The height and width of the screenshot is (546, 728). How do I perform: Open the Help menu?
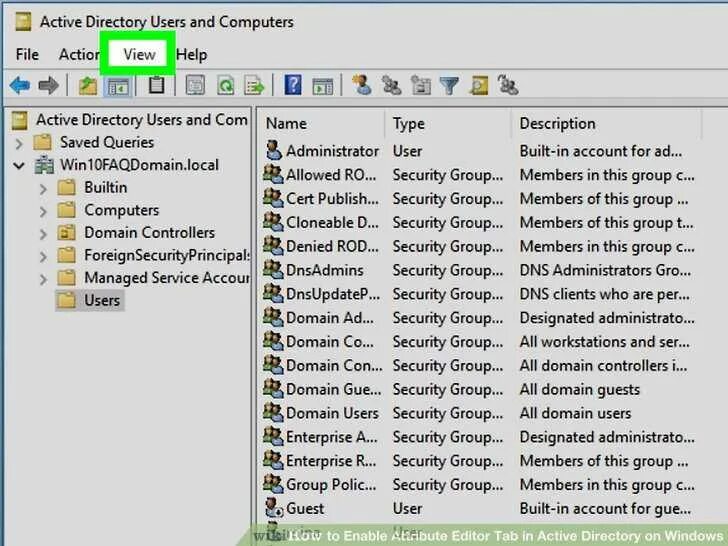pos(191,54)
